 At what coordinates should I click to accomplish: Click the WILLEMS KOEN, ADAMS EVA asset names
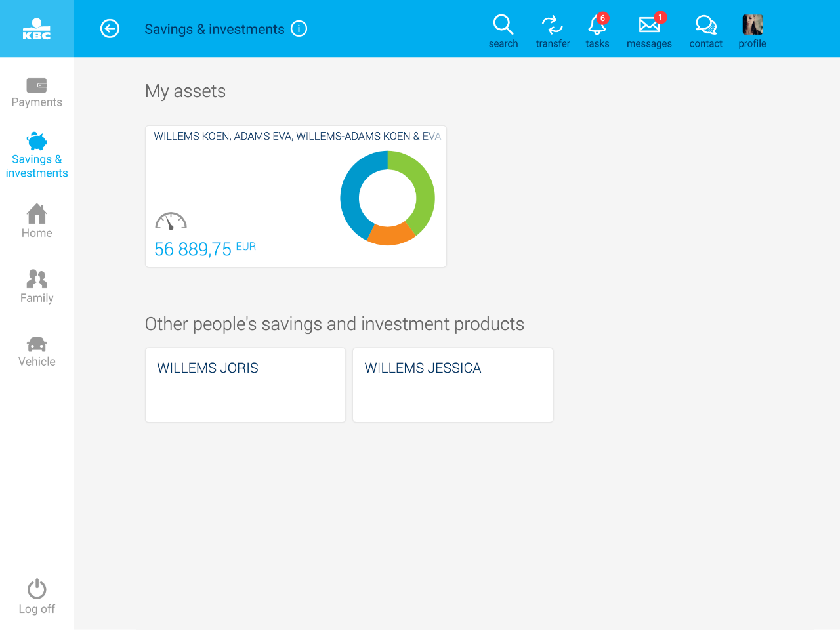pos(297,136)
